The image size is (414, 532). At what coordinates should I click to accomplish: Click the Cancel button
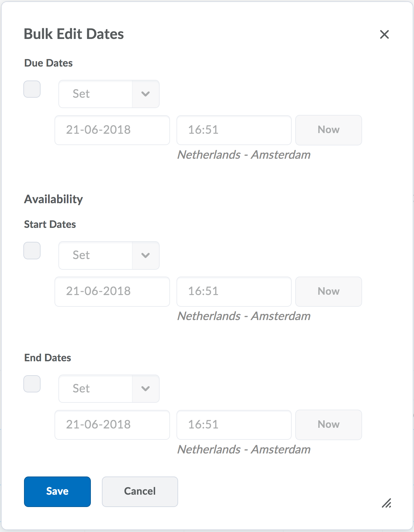[140, 491]
